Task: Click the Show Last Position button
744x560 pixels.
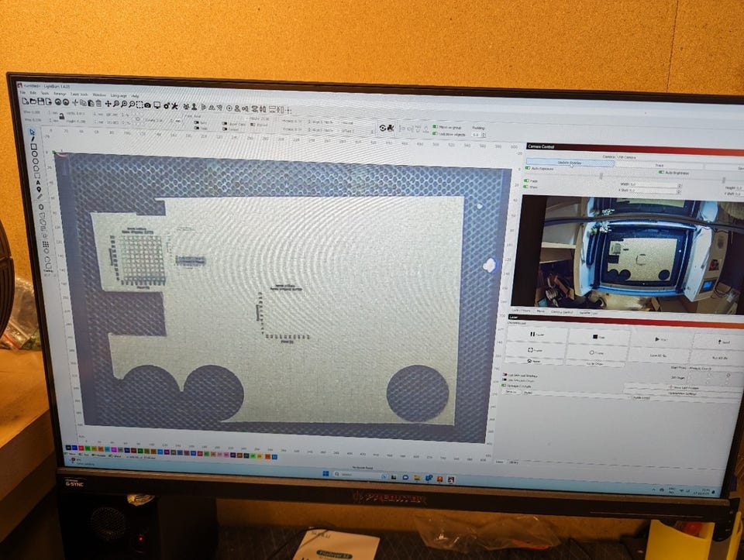Action: click(684, 387)
